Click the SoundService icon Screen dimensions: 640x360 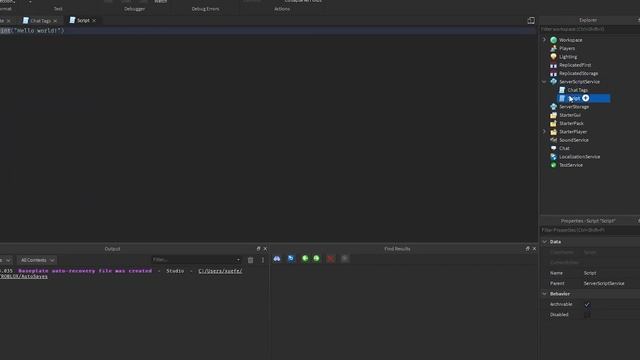(x=553, y=140)
